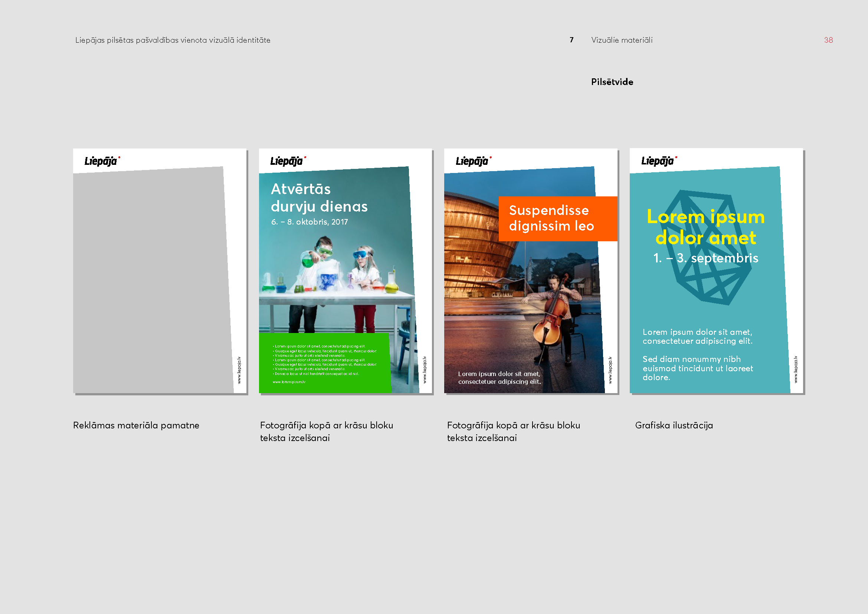Click the red page number 38

tap(828, 40)
